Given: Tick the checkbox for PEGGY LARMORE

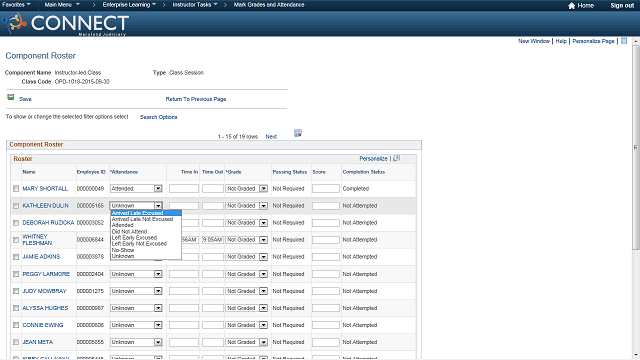Looking at the screenshot, I should coord(16,274).
